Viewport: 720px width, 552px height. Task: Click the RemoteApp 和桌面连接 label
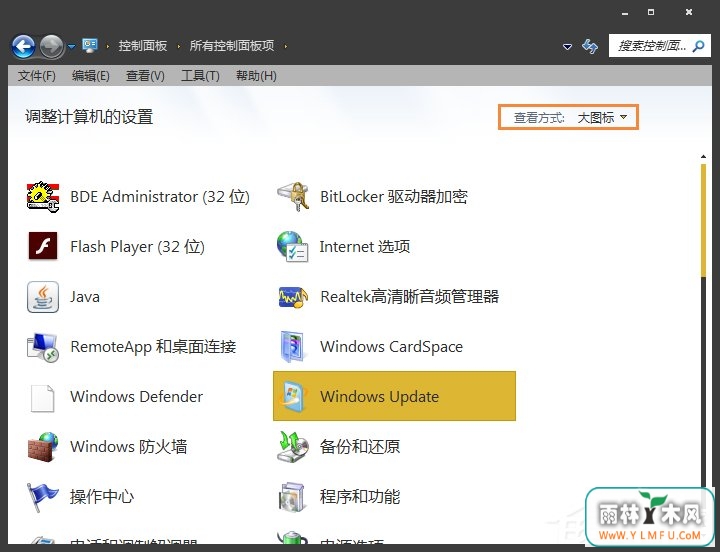tap(153, 347)
